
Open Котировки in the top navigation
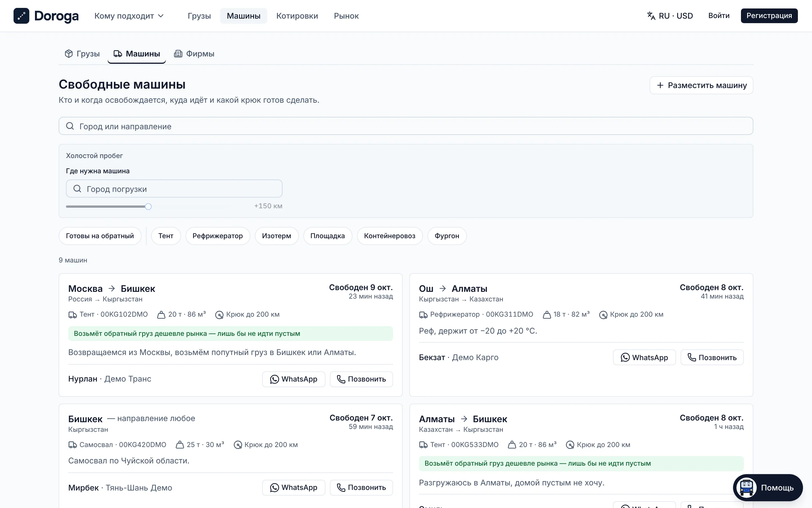tap(297, 16)
